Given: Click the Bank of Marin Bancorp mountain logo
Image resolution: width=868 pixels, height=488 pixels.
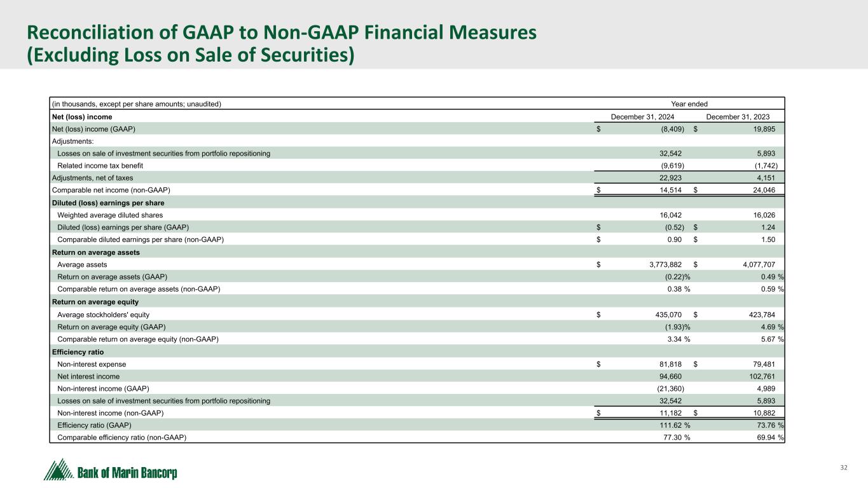Looking at the screenshot, I should (x=111, y=470).
